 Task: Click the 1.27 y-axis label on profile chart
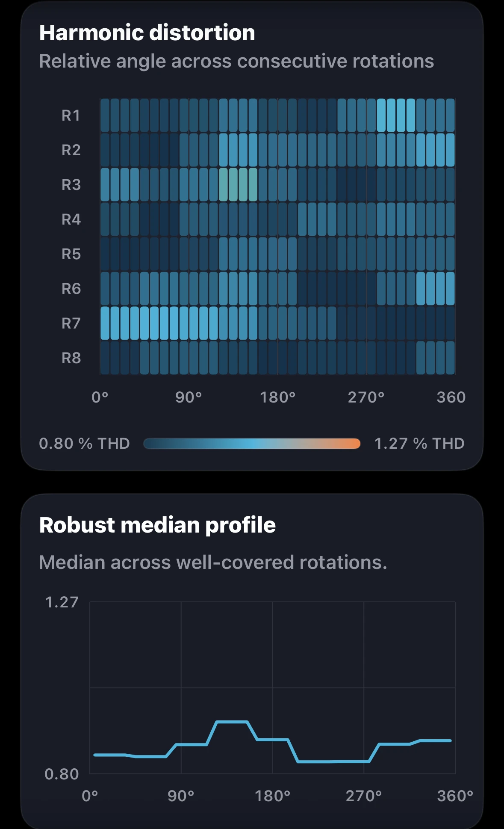(x=62, y=602)
